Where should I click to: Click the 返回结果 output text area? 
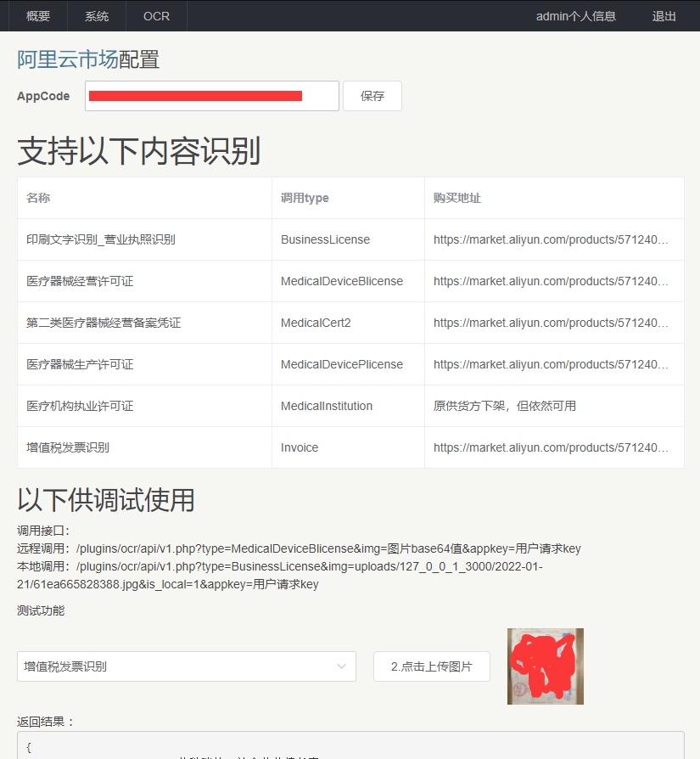pos(350,745)
